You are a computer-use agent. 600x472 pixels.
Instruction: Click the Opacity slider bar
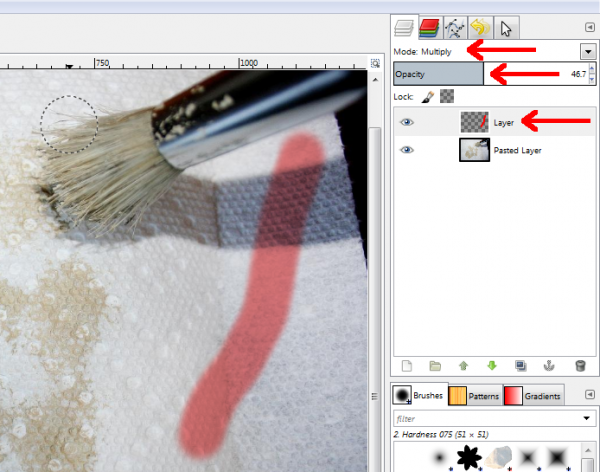coord(491,74)
